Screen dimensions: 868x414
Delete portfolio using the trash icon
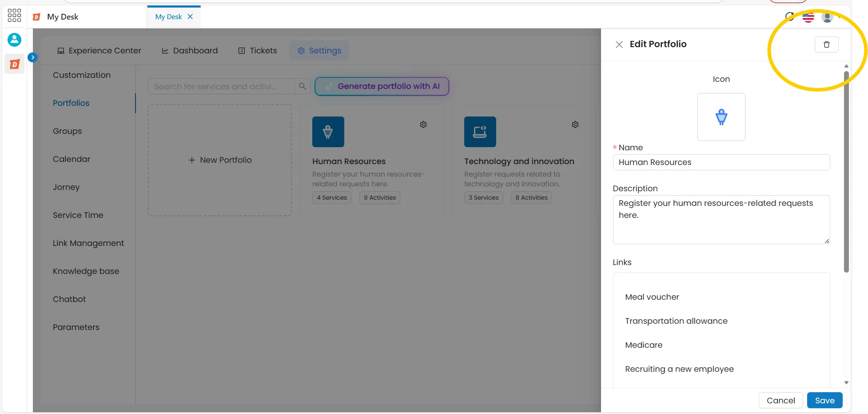[826, 44]
